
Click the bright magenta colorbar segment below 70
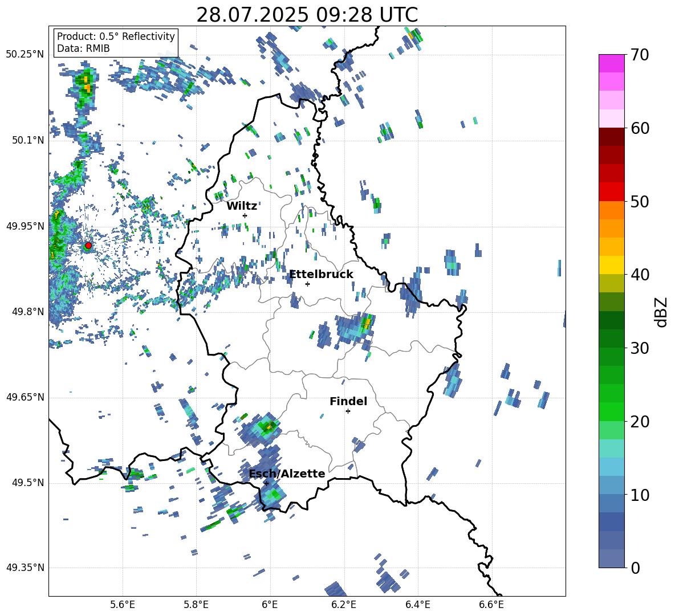click(x=611, y=63)
